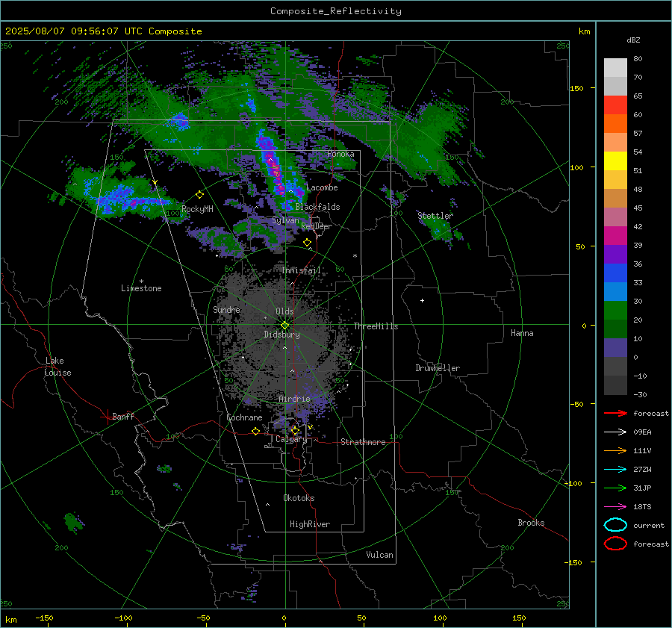Select the magenta 39-42 dBZ color swatch
Viewport: 672px width, 628px height.
click(x=615, y=235)
